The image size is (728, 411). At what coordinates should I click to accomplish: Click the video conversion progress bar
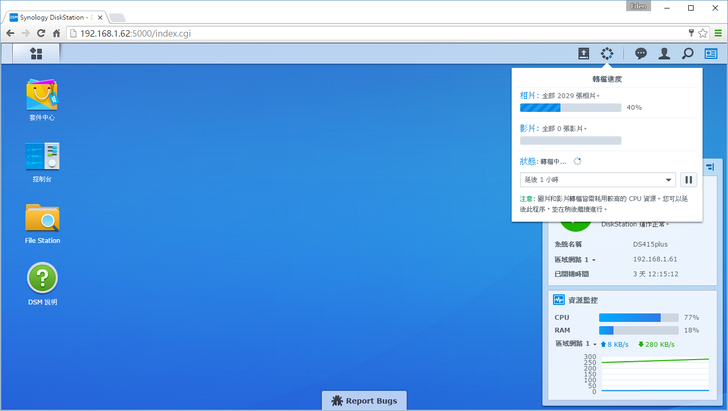click(570, 141)
